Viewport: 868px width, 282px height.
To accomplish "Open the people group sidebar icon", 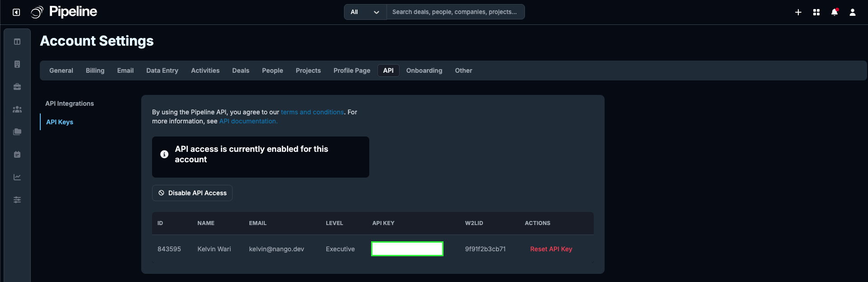I will pyautogui.click(x=17, y=109).
